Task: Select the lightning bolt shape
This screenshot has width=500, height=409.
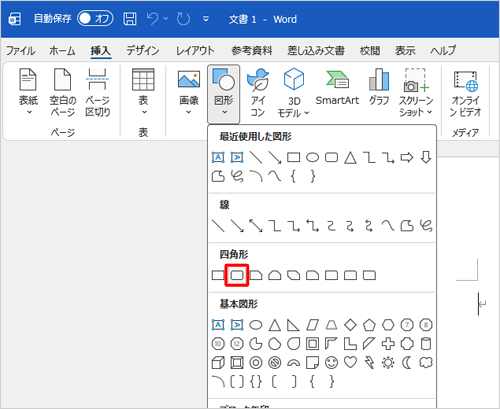Action: (369, 363)
